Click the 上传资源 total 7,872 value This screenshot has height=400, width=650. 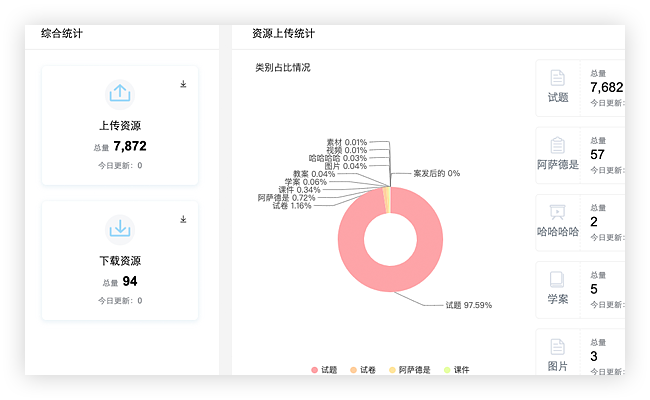point(129,146)
